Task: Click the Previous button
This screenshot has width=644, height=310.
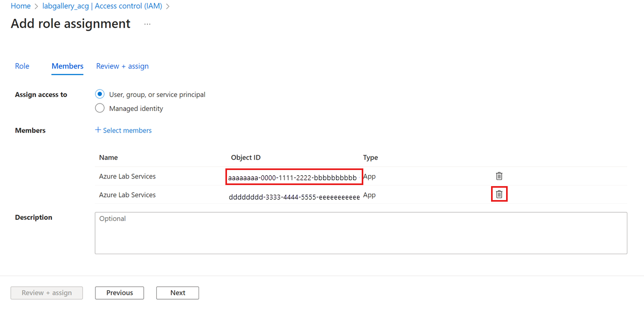Action: [x=120, y=293]
